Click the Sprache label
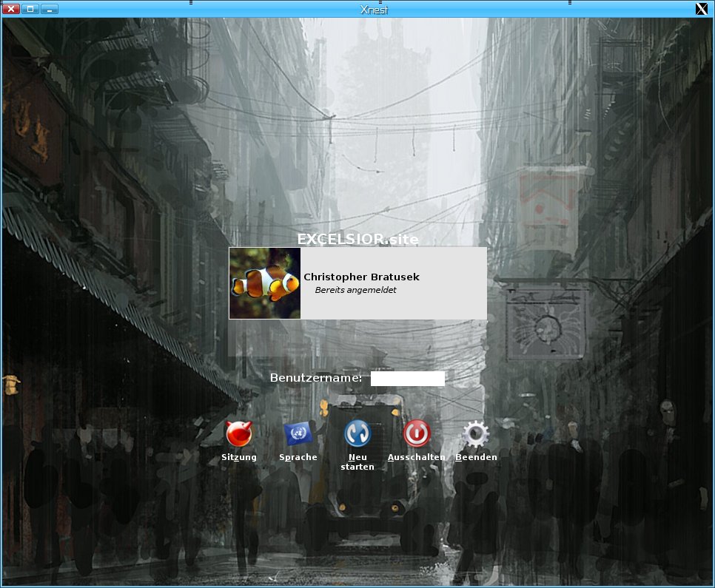The image size is (715, 588). coord(298,457)
